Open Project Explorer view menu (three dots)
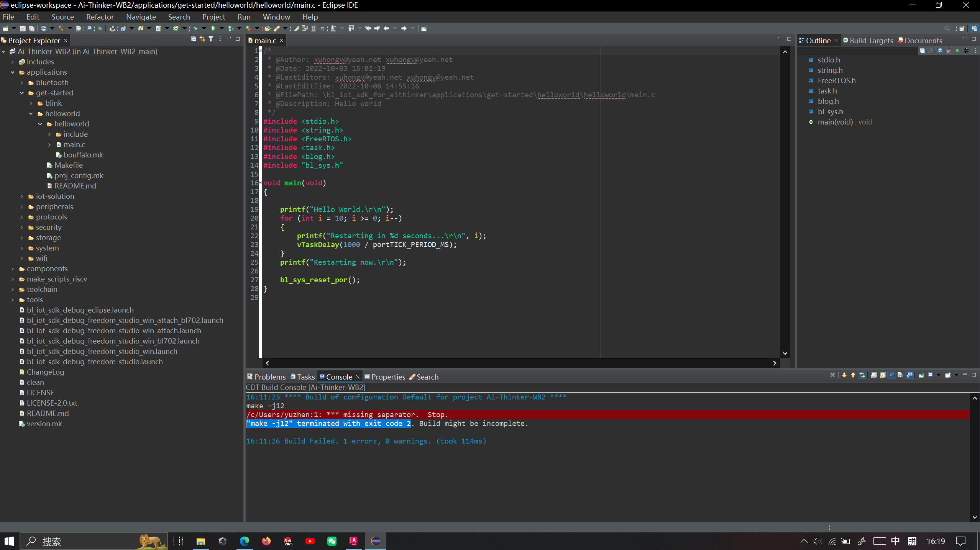This screenshot has width=980, height=550. tap(220, 39)
